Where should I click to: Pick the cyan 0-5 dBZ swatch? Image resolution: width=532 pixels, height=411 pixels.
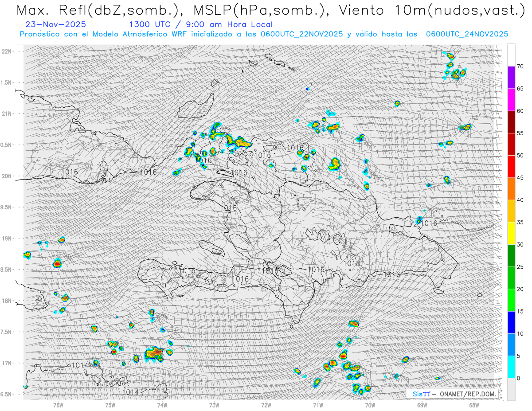point(511,367)
